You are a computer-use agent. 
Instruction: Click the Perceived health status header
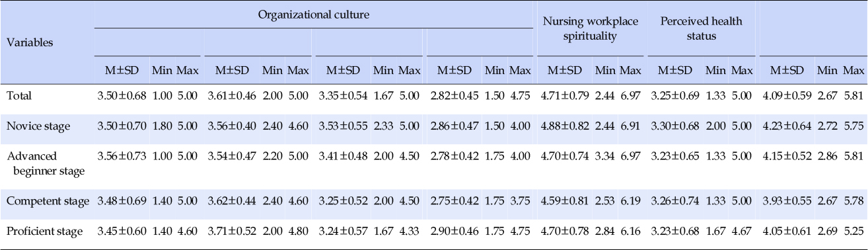(x=701, y=28)
